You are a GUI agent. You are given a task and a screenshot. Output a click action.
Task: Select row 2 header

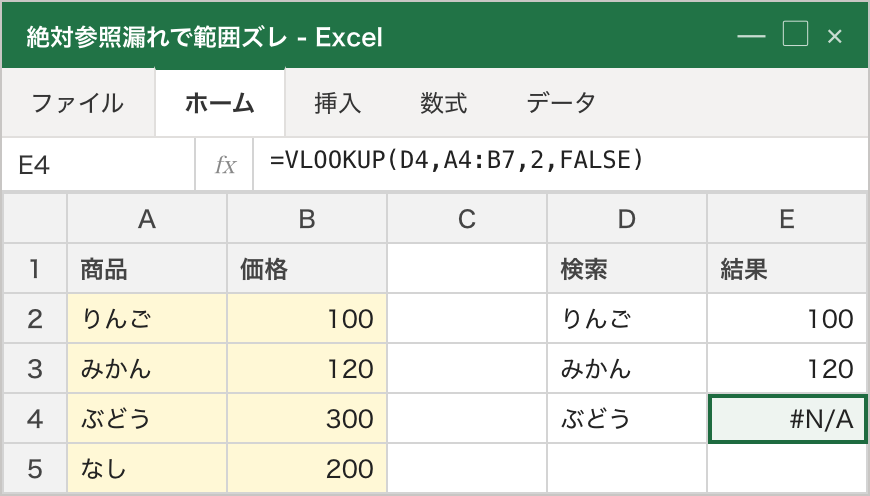click(x=35, y=318)
